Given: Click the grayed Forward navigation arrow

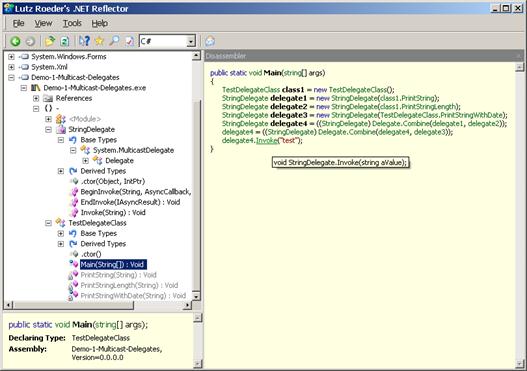Looking at the screenshot, I should pyautogui.click(x=30, y=41).
